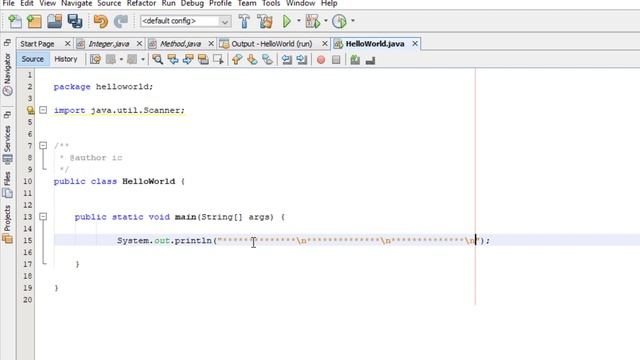Open the Profile Project dropdown arrow
This screenshot has height=360, width=640.
click(x=353, y=21)
